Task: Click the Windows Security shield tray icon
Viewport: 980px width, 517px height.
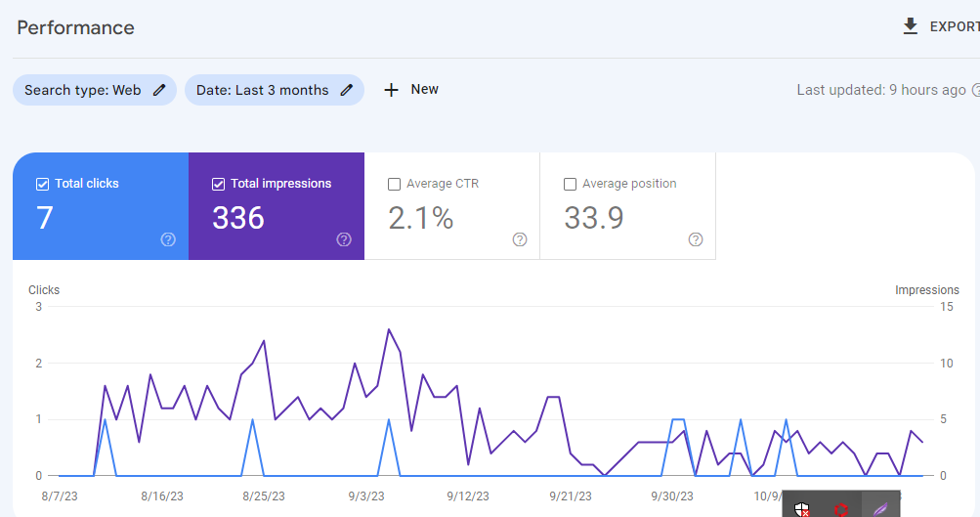Action: (x=802, y=509)
